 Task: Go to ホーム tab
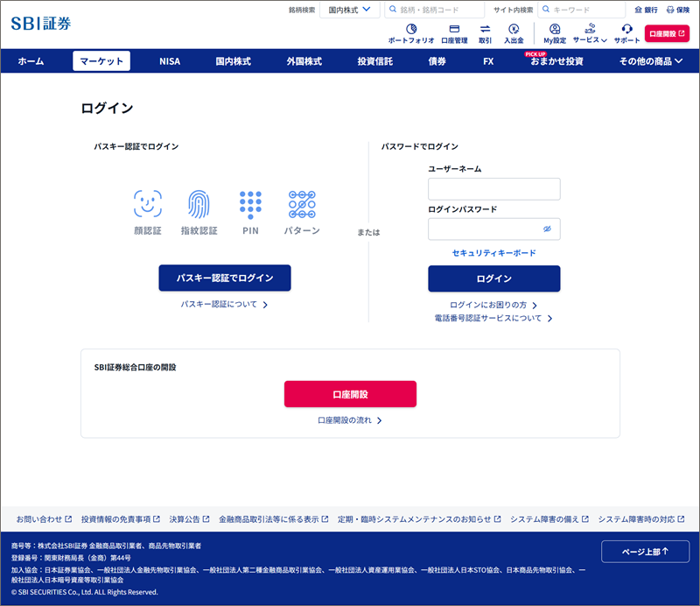31,61
